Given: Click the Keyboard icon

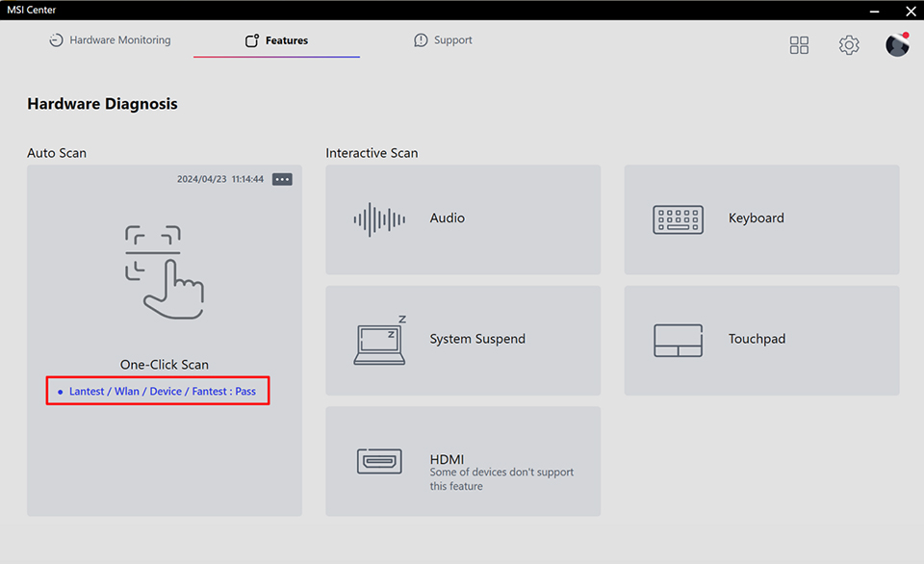Looking at the screenshot, I should pyautogui.click(x=679, y=219).
